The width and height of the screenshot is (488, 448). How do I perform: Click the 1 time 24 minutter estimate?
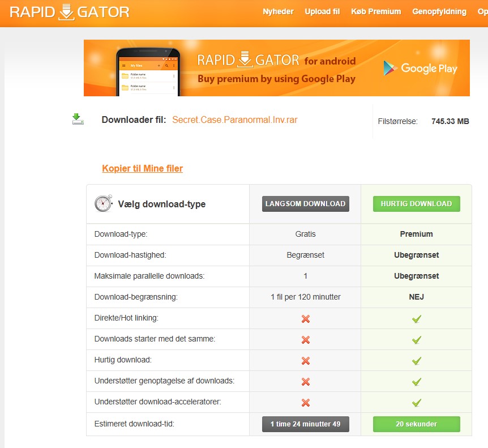[306, 424]
